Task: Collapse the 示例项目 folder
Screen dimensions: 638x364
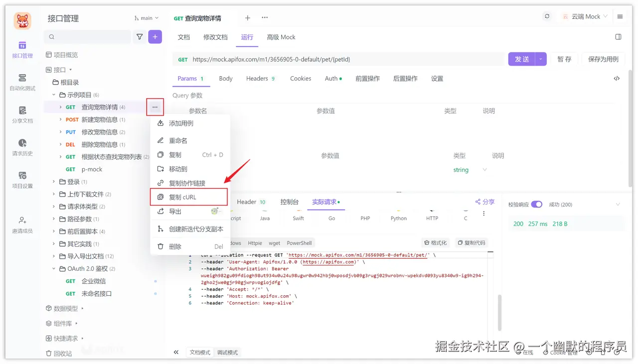Action: [x=54, y=95]
